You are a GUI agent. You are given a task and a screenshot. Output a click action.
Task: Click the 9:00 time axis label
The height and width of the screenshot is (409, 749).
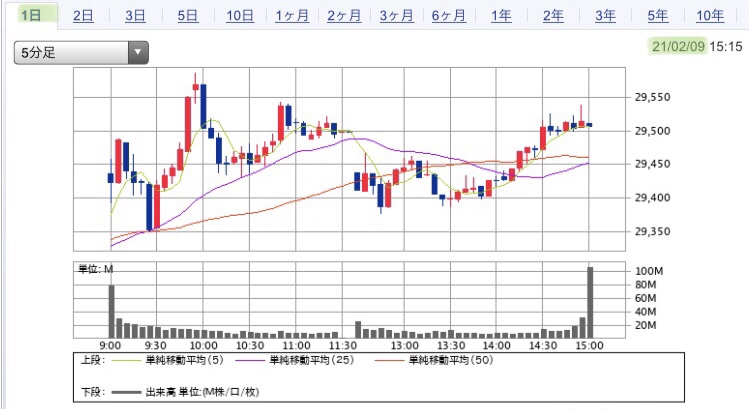tap(110, 345)
